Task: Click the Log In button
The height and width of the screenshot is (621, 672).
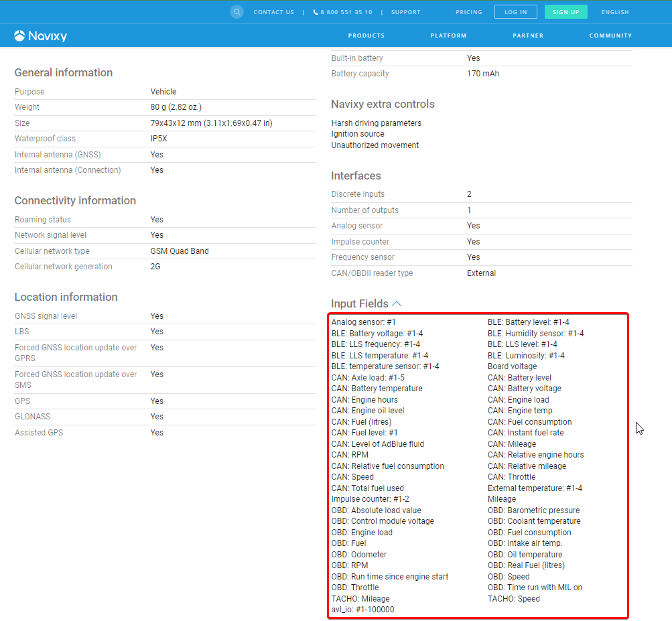Action: pyautogui.click(x=516, y=12)
